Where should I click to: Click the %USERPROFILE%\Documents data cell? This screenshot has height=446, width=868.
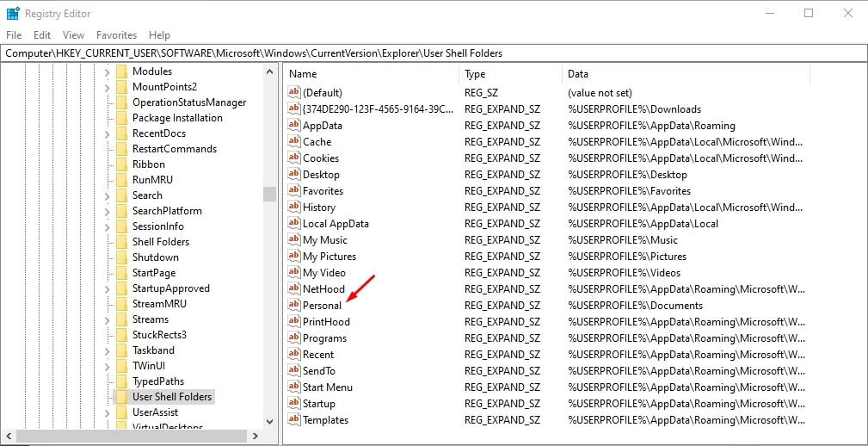click(636, 306)
